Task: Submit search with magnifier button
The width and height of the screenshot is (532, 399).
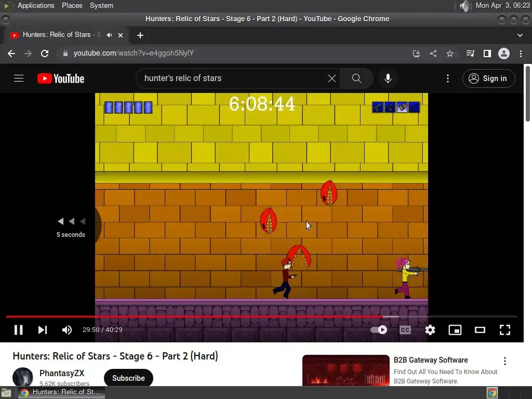Action: pos(356,78)
